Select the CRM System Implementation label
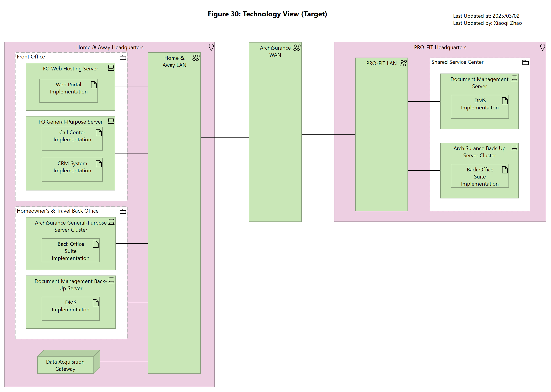 coord(72,167)
